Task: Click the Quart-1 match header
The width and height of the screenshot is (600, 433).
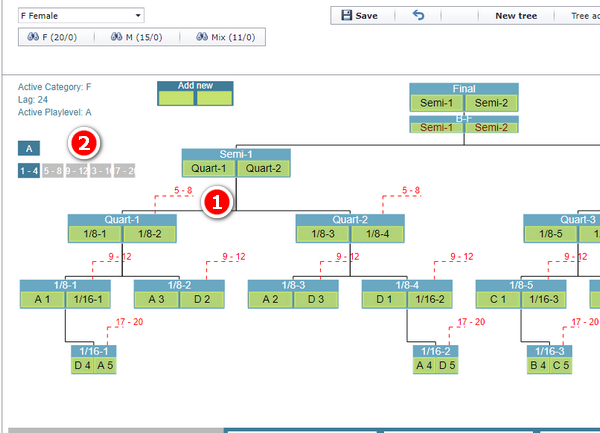Action: (122, 220)
